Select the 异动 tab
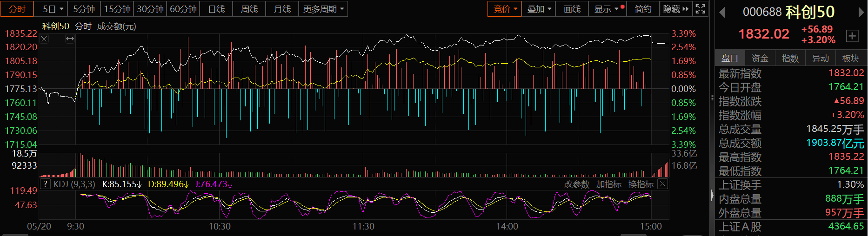 tap(821, 58)
